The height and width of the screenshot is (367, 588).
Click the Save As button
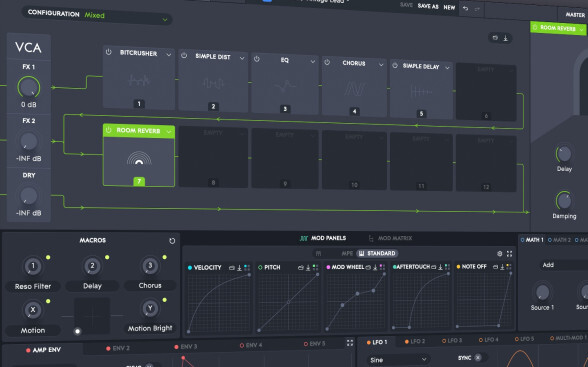pos(428,6)
